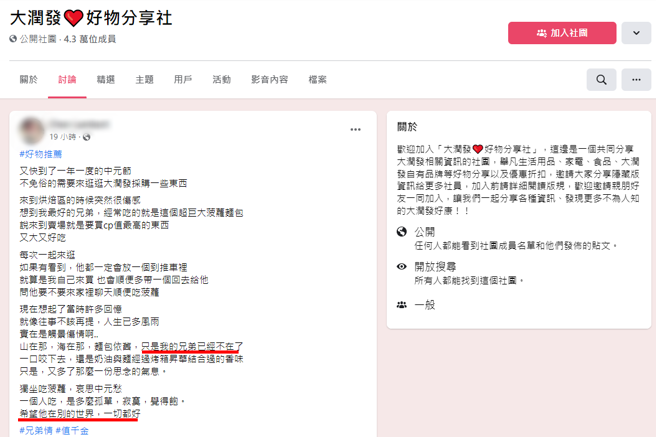Open the group search magnifier icon
The image size is (656, 437).
click(601, 79)
